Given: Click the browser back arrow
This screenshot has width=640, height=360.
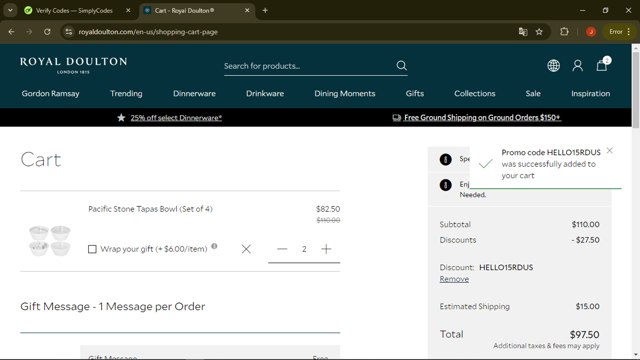Looking at the screenshot, I should (x=11, y=32).
